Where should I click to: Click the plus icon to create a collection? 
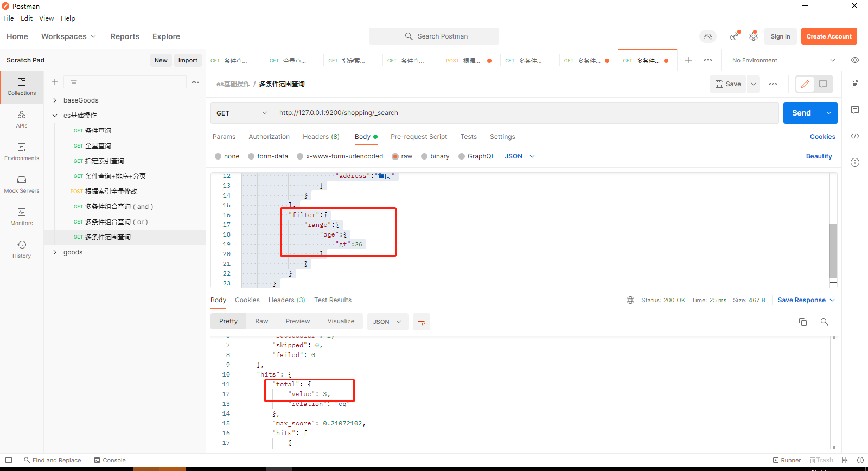(x=55, y=82)
